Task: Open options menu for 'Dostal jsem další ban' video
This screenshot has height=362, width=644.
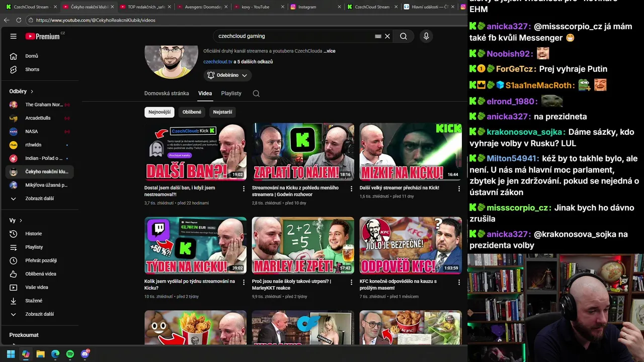Action: [x=244, y=189]
